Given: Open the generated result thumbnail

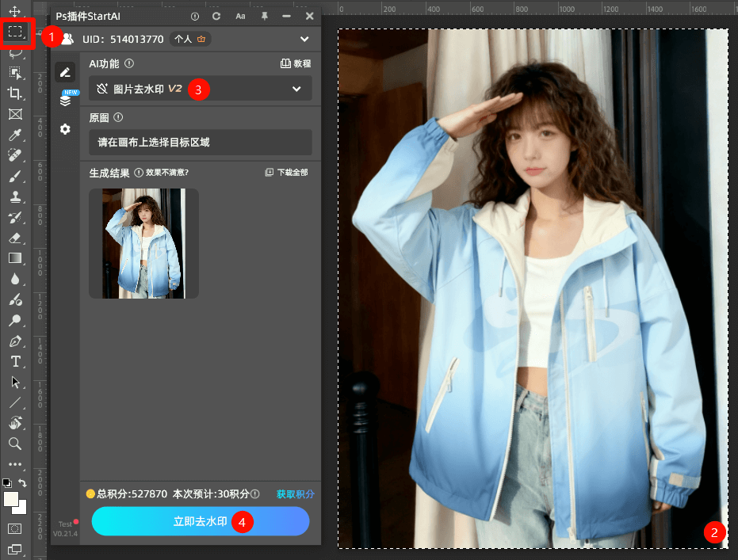Looking at the screenshot, I should click(143, 243).
